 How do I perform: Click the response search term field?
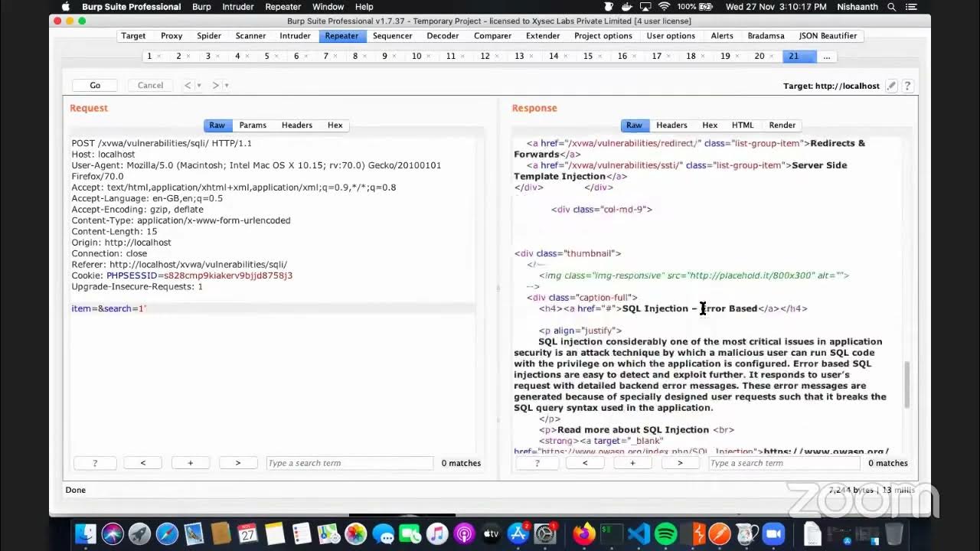[785, 463]
